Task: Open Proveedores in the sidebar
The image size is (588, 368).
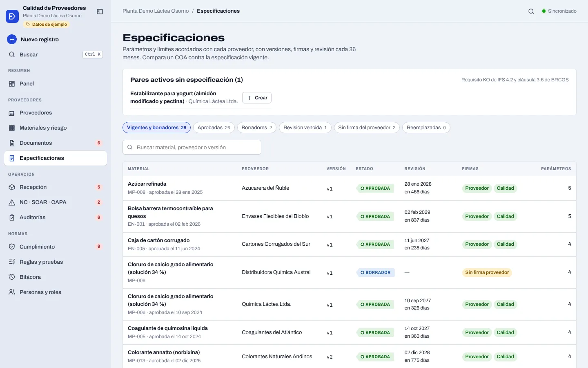Action: 56,113
